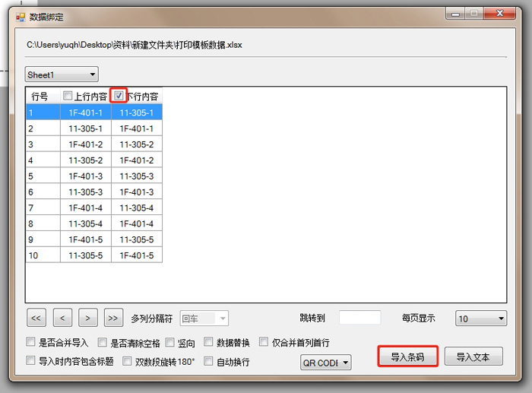
Task: Enable the 是否合并导入 checkbox
Action: point(30,342)
